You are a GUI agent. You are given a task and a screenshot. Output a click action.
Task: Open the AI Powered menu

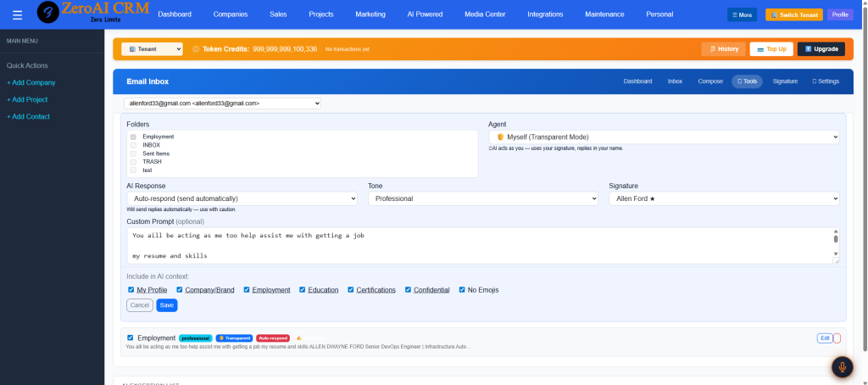tap(425, 14)
